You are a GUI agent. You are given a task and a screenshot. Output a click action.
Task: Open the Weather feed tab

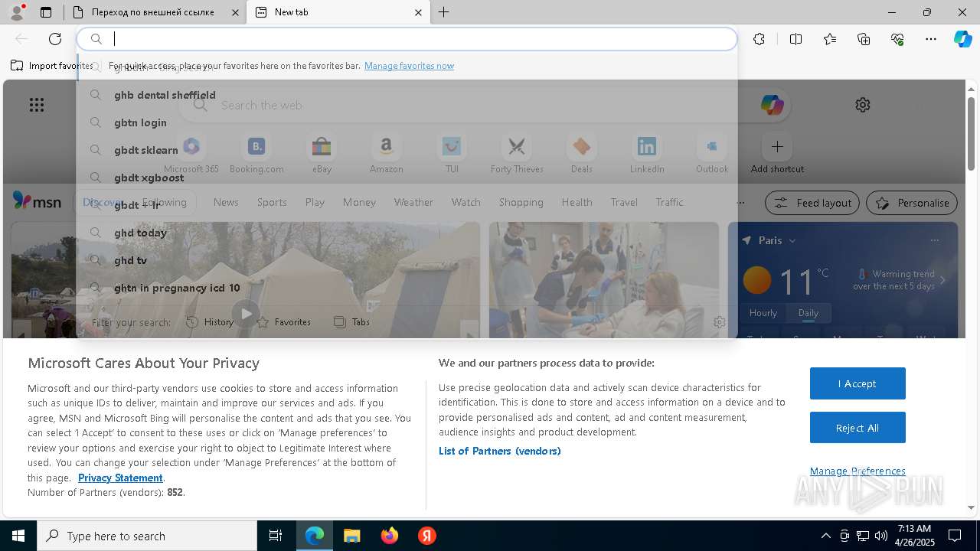click(x=413, y=202)
